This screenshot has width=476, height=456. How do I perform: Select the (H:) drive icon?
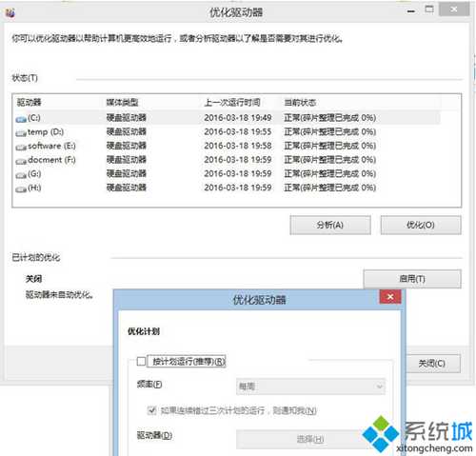click(x=21, y=188)
